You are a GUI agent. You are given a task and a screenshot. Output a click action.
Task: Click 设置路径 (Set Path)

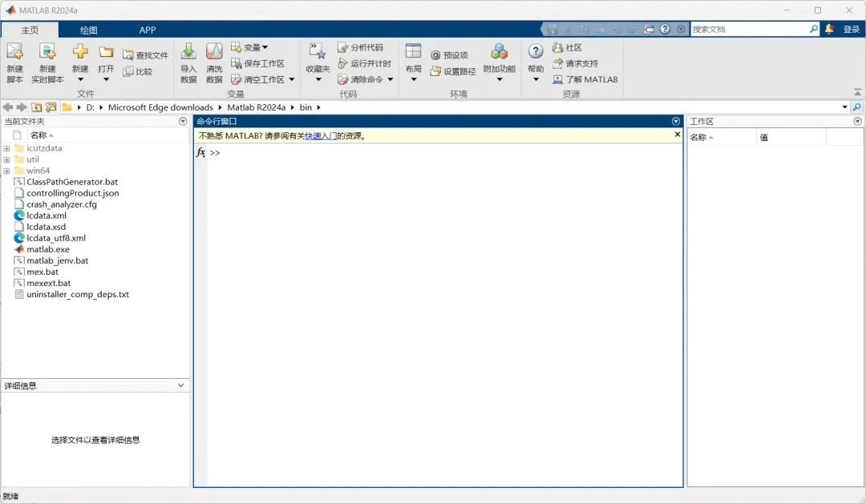453,71
